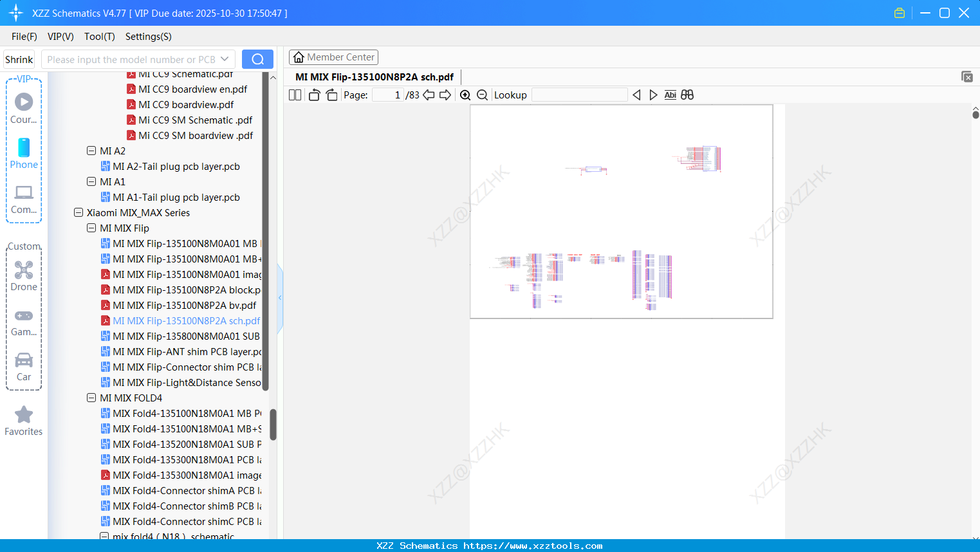Rotate page counterclockwise
This screenshot has width=980, height=552.
[314, 95]
